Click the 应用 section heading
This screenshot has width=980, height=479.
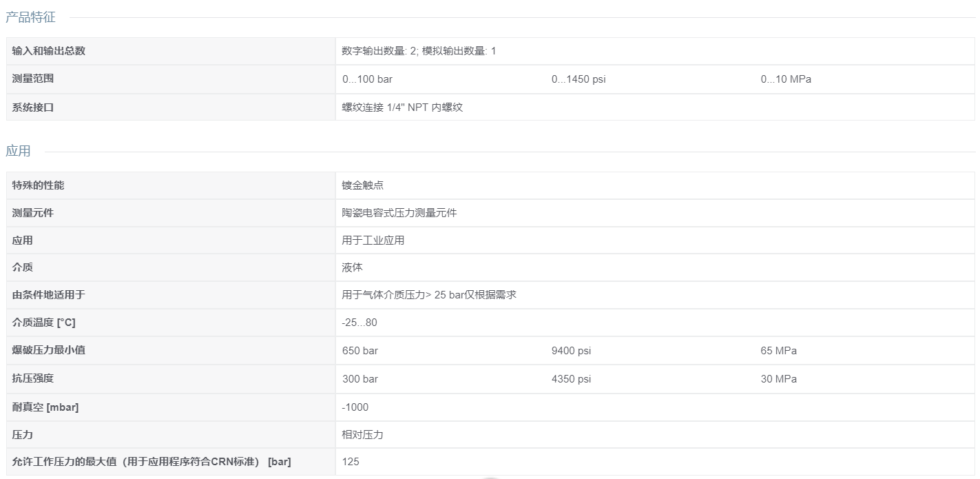18,152
